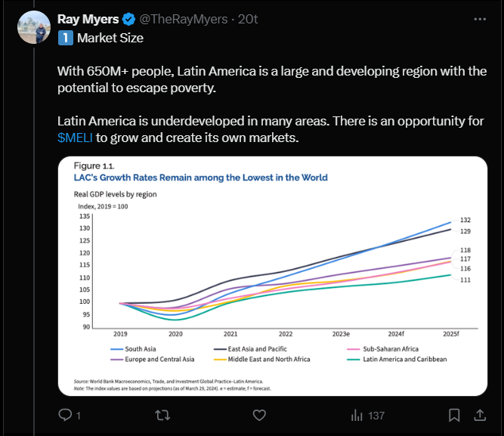Open the tweet timestamp 20t

[247, 19]
